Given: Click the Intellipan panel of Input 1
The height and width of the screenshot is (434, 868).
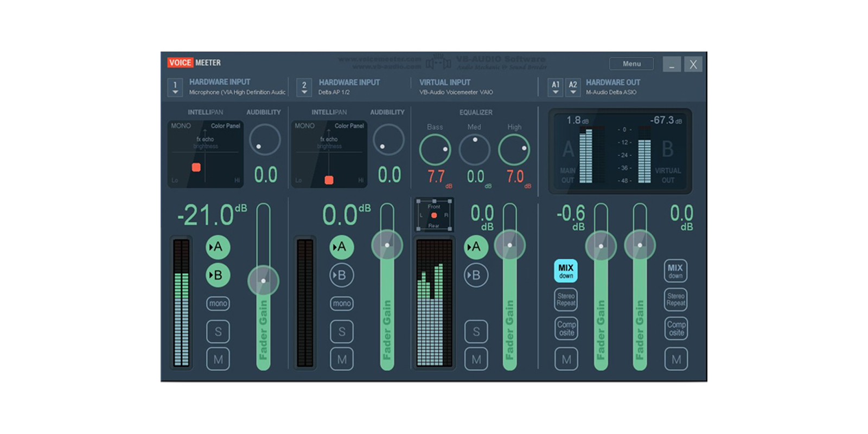Looking at the screenshot, I should tap(206, 154).
